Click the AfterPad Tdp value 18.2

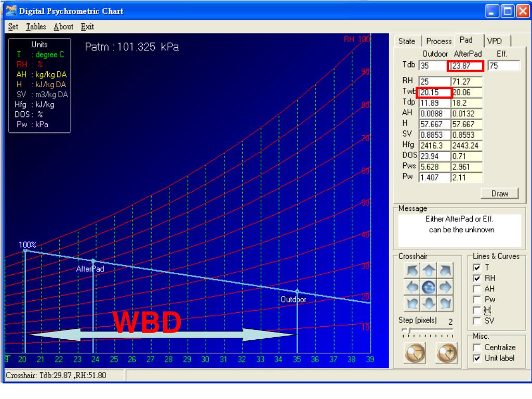[467, 103]
